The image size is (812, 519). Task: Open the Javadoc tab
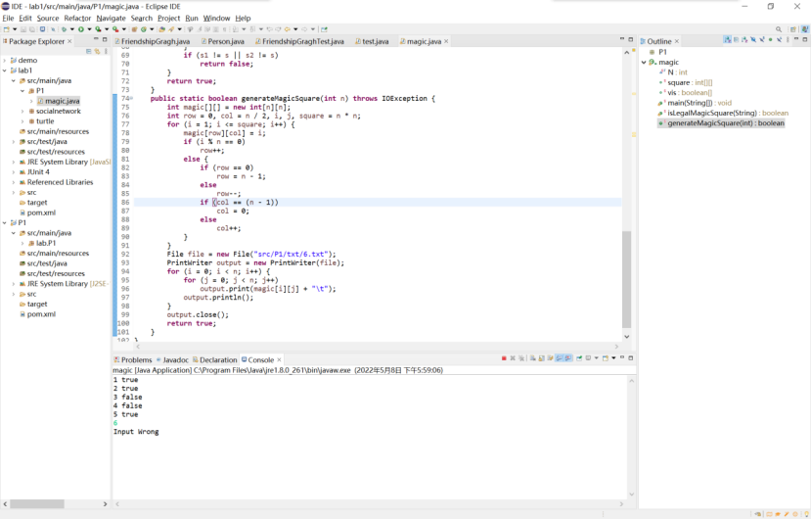172,359
